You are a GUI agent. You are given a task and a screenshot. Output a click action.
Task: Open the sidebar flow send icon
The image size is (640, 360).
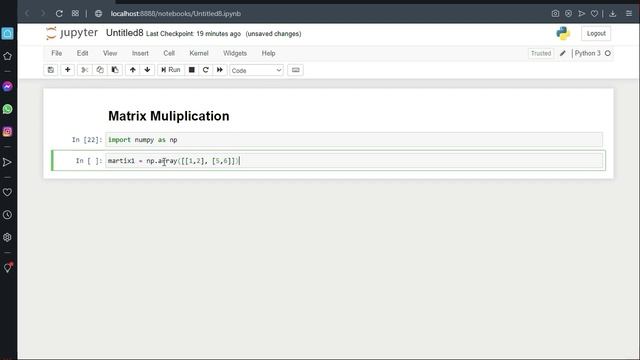(x=7, y=162)
